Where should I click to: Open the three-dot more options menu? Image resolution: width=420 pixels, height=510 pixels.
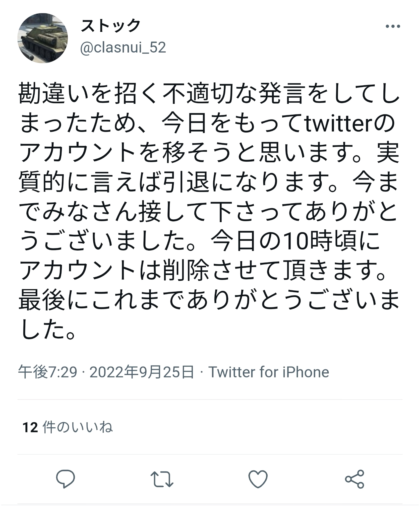click(393, 26)
